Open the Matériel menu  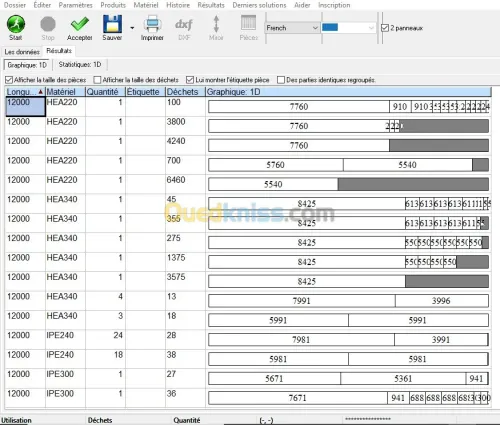146,5
